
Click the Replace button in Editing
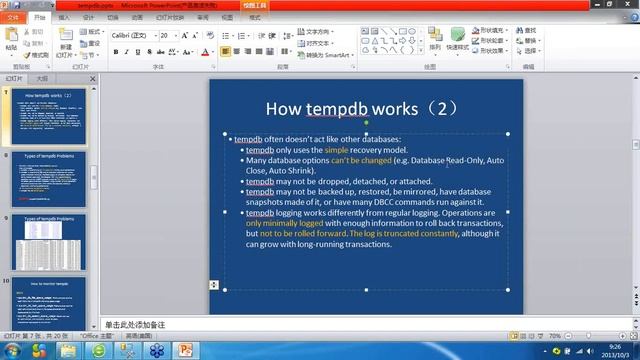528,41
